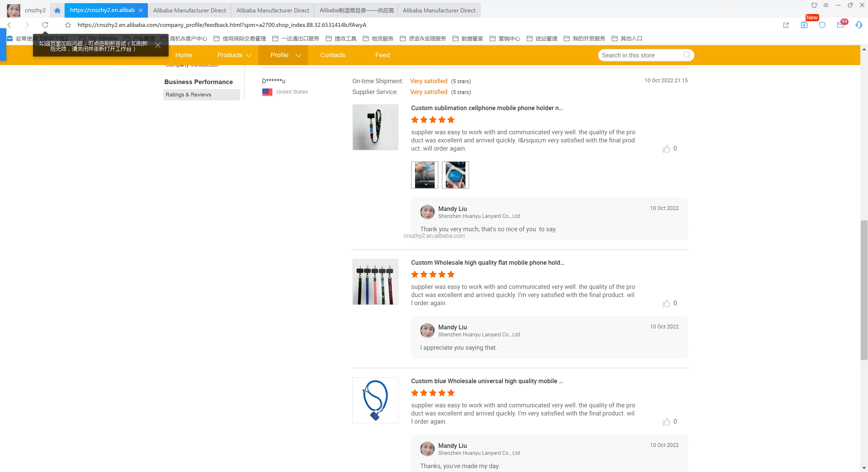Toggle thumbs-up on flat mobile phone holder review
This screenshot has height=472, width=868.
pos(666,304)
